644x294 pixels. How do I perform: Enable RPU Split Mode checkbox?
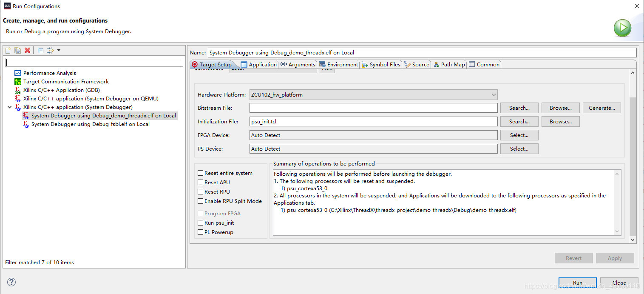pos(201,201)
